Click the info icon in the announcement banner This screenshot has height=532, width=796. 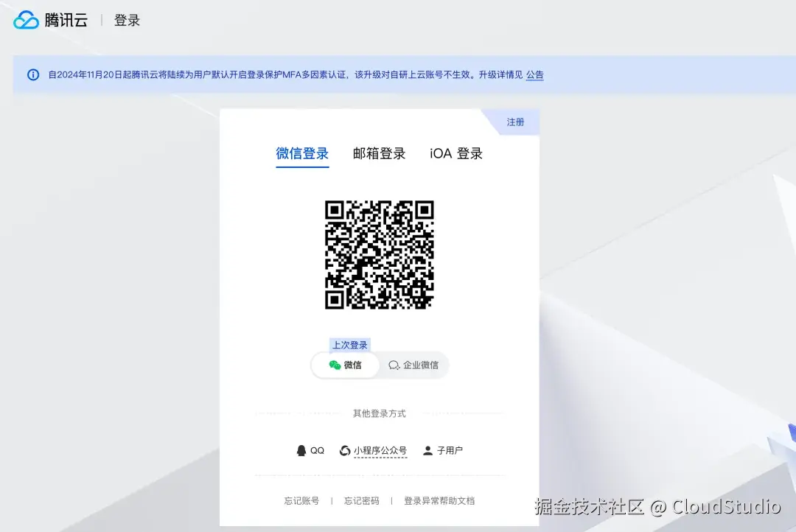pos(33,74)
